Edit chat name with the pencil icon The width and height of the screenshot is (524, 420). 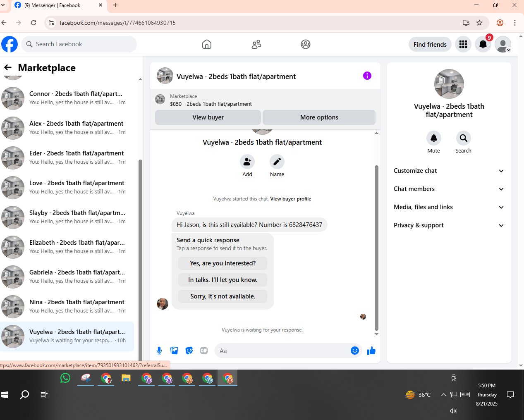click(277, 162)
